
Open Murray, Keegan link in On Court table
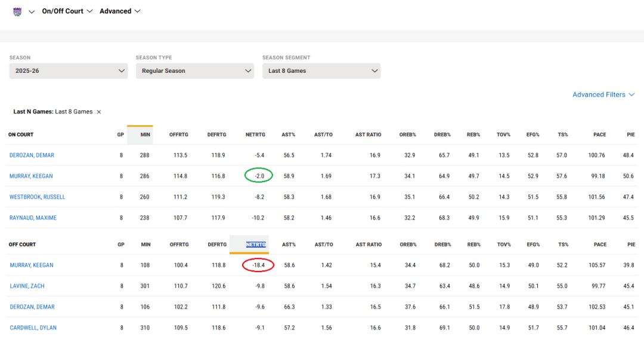[x=32, y=176]
